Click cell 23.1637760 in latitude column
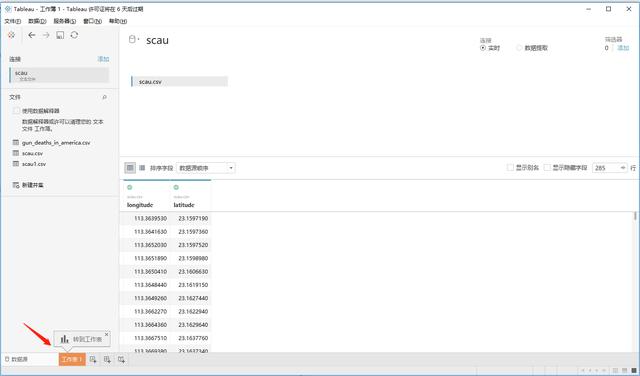The width and height of the screenshot is (640, 376). pos(193,338)
